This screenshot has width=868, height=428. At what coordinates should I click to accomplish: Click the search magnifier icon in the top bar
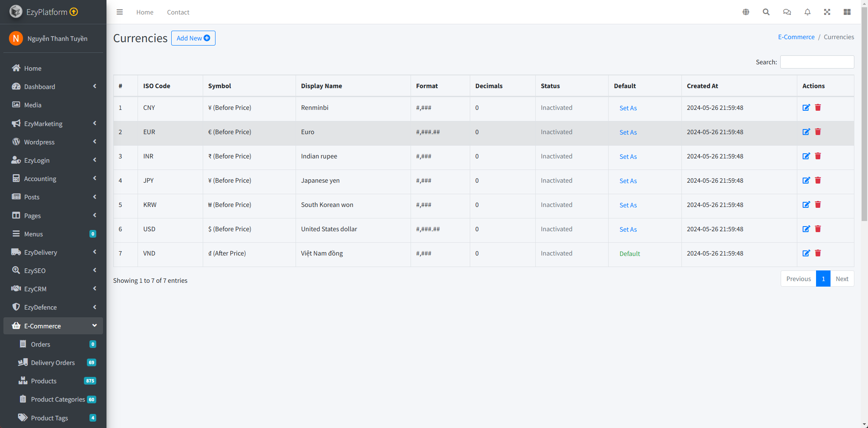pyautogui.click(x=766, y=12)
